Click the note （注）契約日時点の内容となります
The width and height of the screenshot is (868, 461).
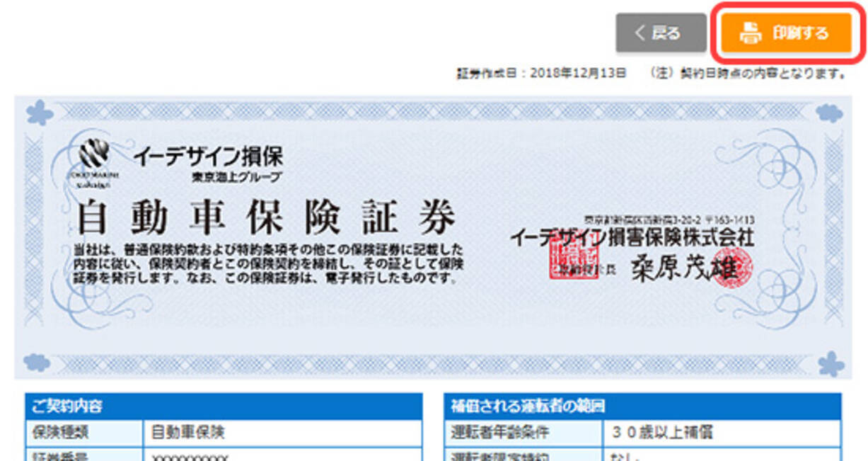click(748, 73)
